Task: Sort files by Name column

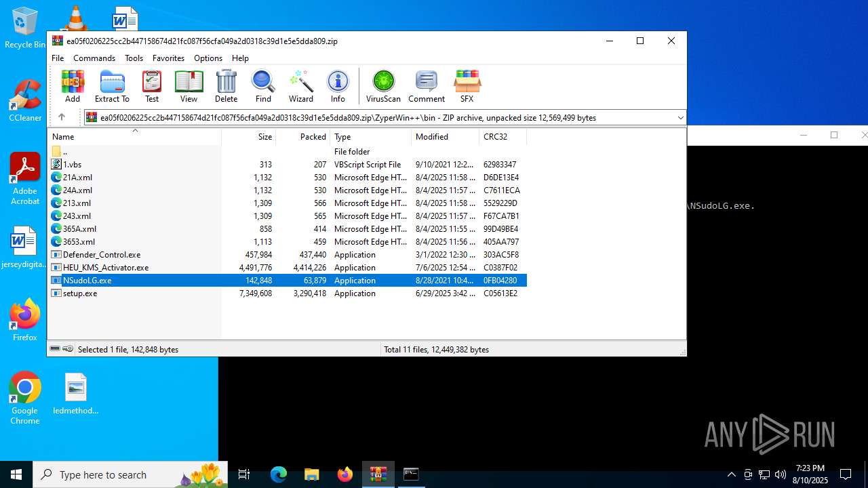Action: [x=134, y=137]
